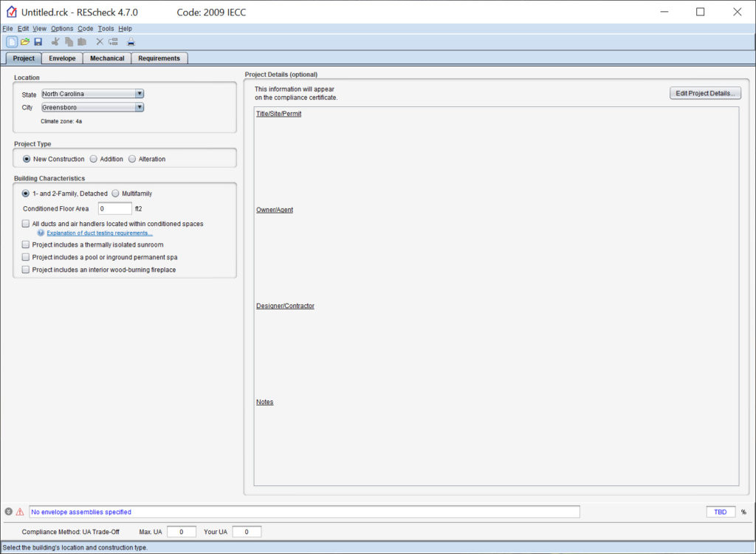This screenshot has width=756, height=554.
Task: Click the Your UA value field
Action: tap(247, 532)
